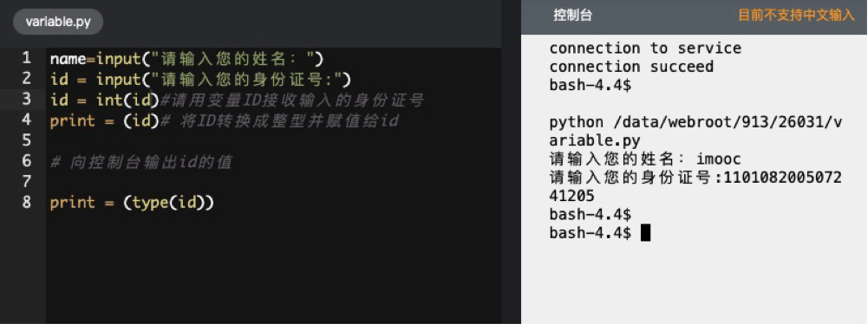Image resolution: width=868 pixels, height=324 pixels.
Task: Click the console line 41205
Action: [571, 196]
